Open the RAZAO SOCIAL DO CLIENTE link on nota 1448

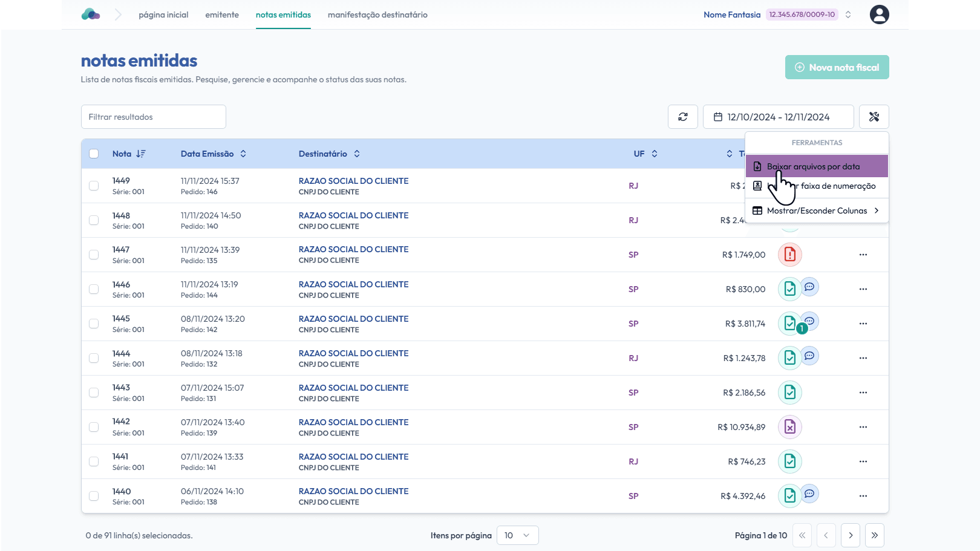pyautogui.click(x=353, y=215)
